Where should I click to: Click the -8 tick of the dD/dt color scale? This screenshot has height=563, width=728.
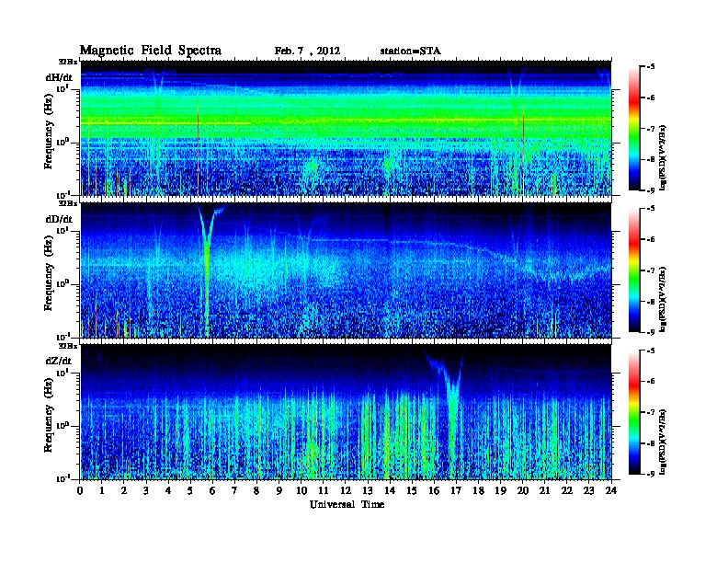[650, 302]
